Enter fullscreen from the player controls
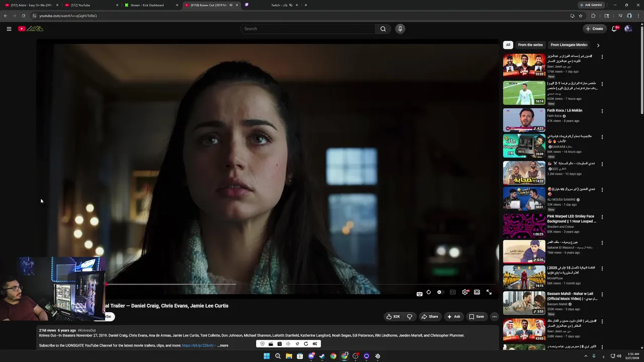Image resolution: width=644 pixels, height=362 pixels. pyautogui.click(x=489, y=292)
